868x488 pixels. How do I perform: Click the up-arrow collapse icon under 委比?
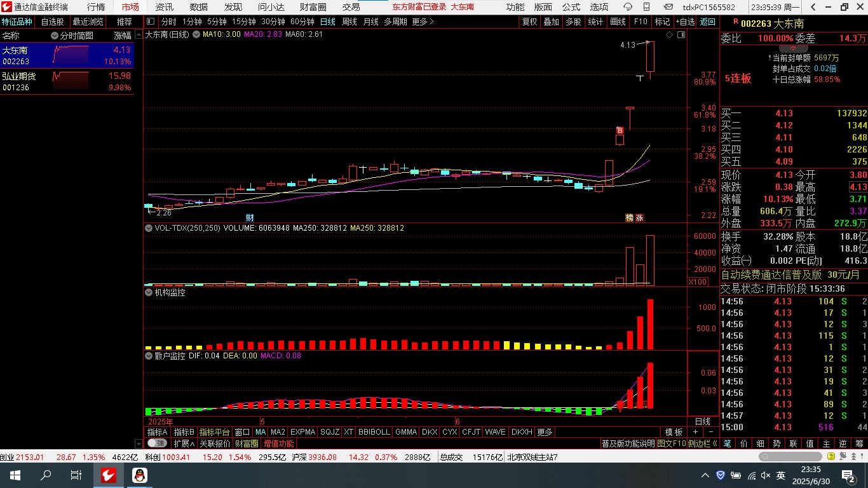tap(794, 48)
